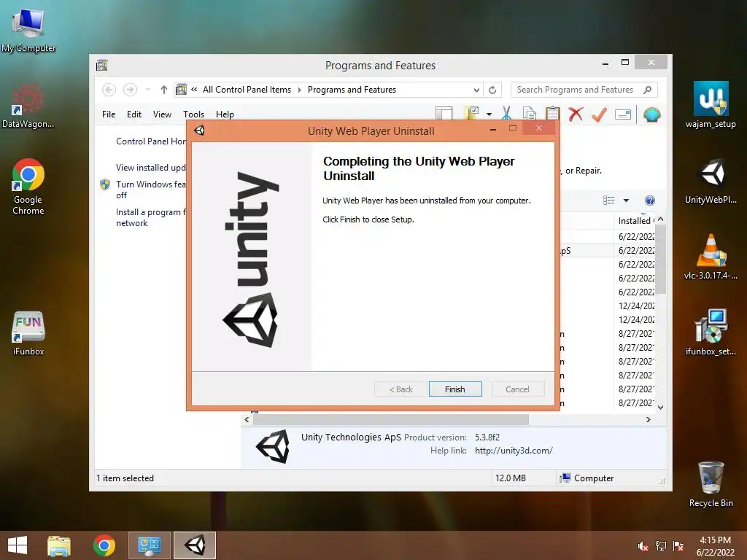Open the Tools menu
The image size is (747, 560).
point(193,114)
